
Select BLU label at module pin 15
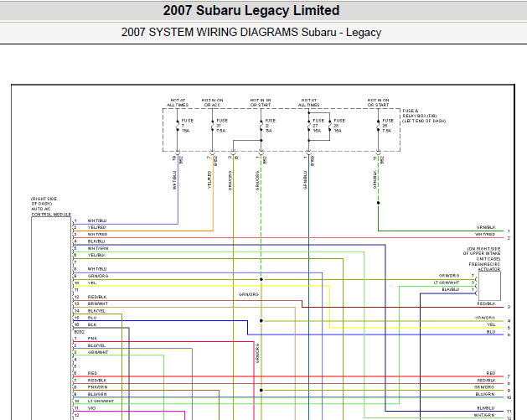coord(92,318)
